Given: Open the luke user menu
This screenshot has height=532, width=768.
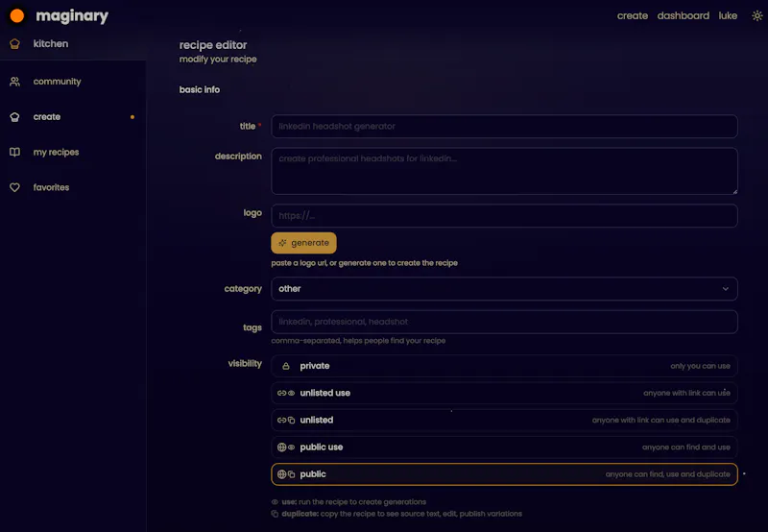Looking at the screenshot, I should click(x=728, y=15).
